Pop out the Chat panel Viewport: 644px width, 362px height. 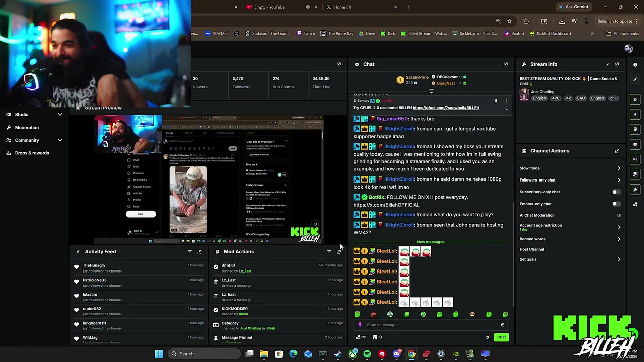point(506,64)
